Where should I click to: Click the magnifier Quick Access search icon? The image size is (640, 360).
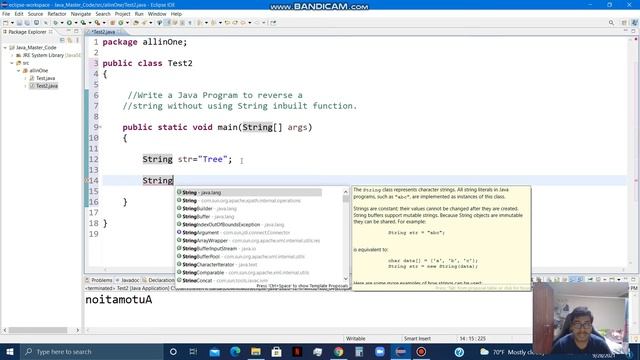tap(611, 23)
